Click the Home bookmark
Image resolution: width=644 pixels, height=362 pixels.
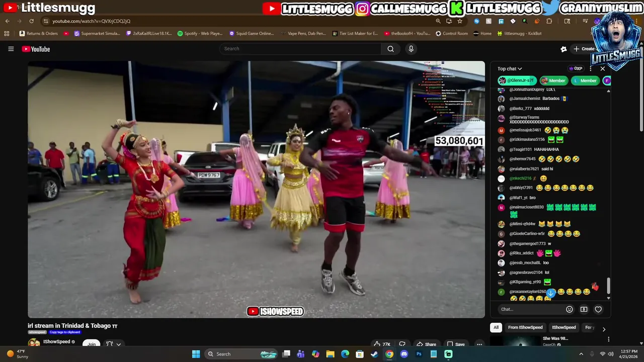point(482,33)
